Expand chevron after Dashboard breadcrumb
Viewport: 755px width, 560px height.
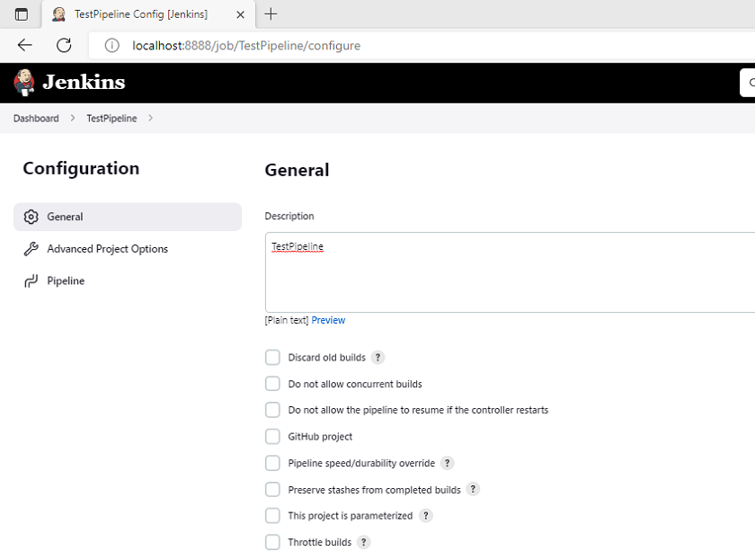73,118
